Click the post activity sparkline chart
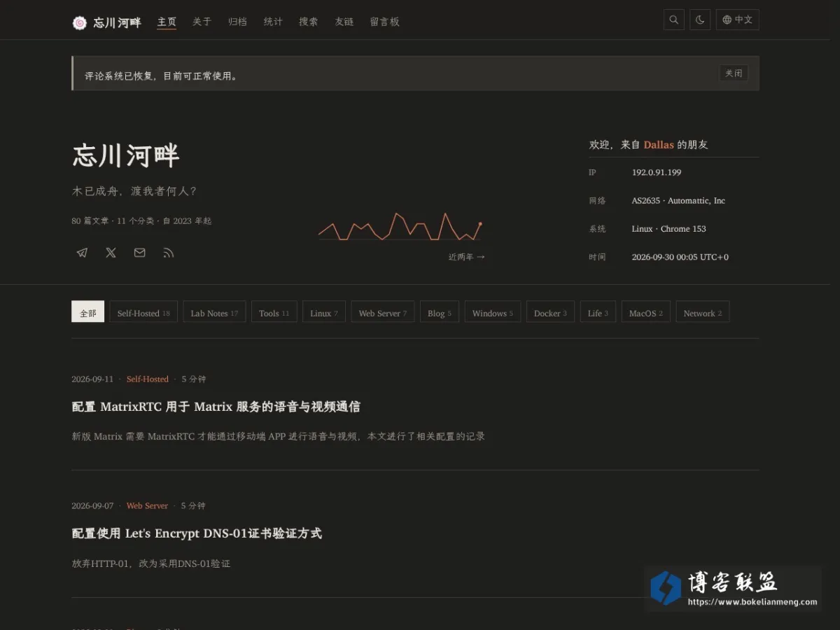Viewport: 840px width, 630px height. [x=400, y=226]
